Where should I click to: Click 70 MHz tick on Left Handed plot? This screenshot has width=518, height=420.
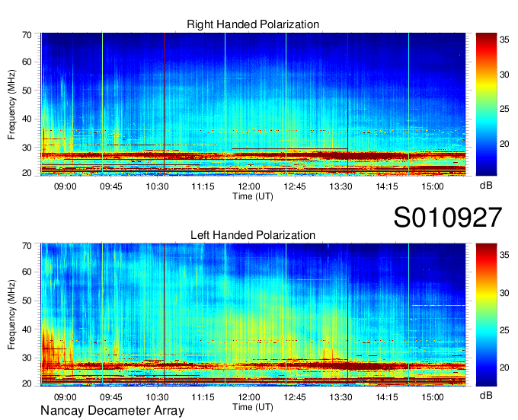coord(27,246)
